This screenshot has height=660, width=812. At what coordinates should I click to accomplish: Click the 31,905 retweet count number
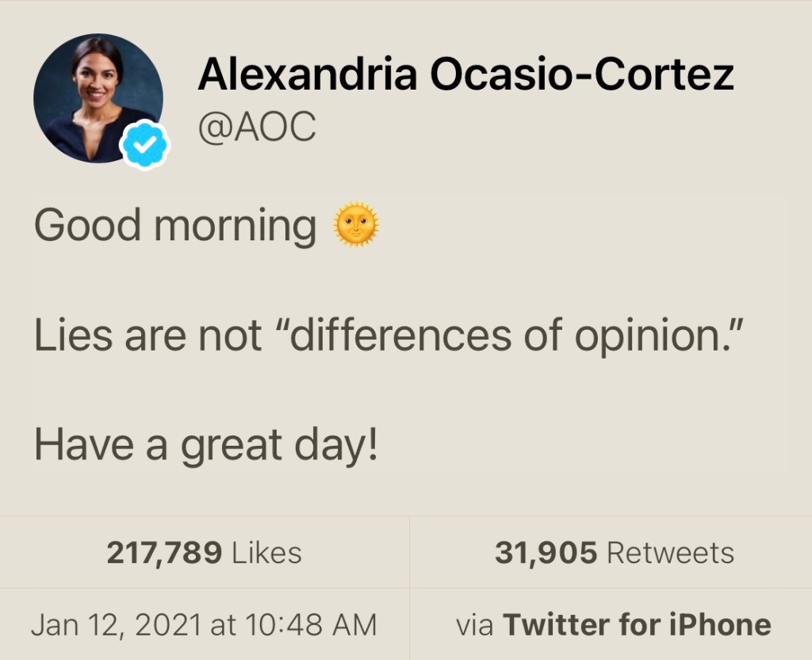coord(546,553)
